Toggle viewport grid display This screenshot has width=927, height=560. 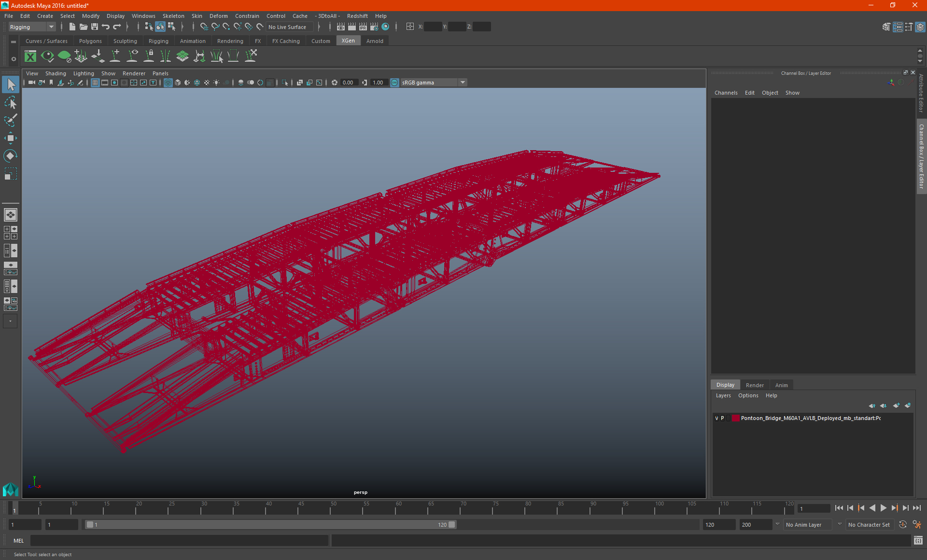point(95,83)
